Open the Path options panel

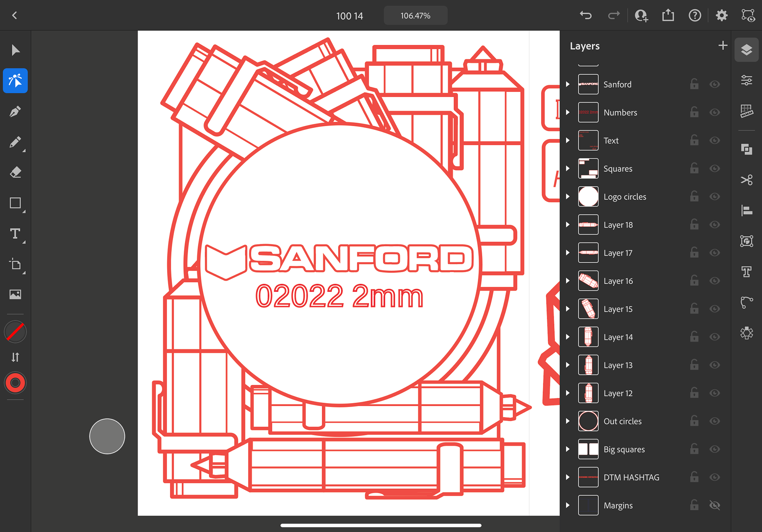[747, 302]
